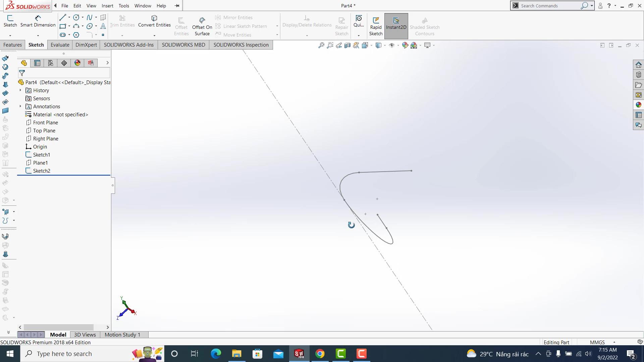Viewport: 644px width, 362px height.
Task: Select Sketch1 in the feature tree
Action: tap(42, 155)
